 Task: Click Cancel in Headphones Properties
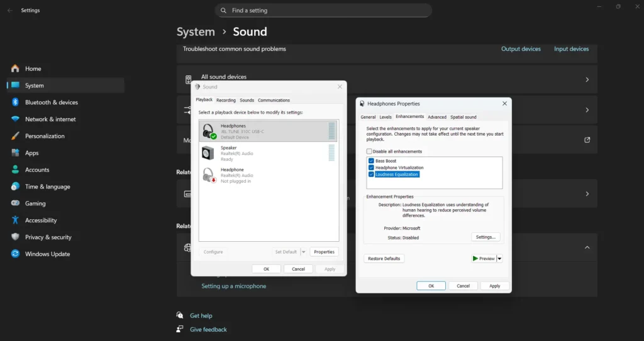pyautogui.click(x=463, y=286)
